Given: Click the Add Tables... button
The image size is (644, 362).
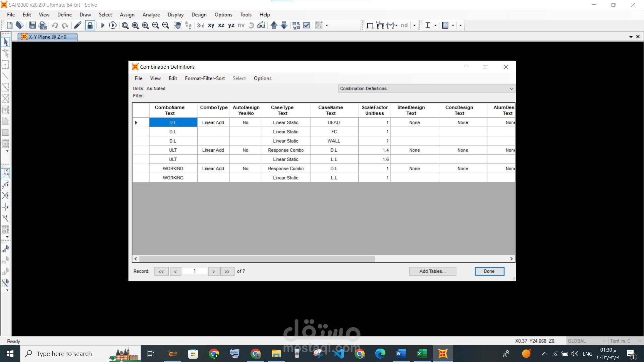Looking at the screenshot, I should click(x=432, y=271).
